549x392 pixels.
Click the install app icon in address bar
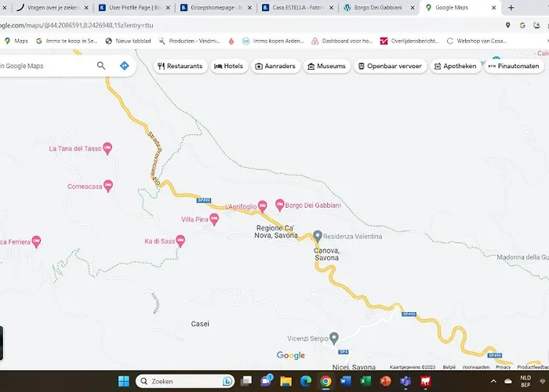pyautogui.click(x=536, y=25)
